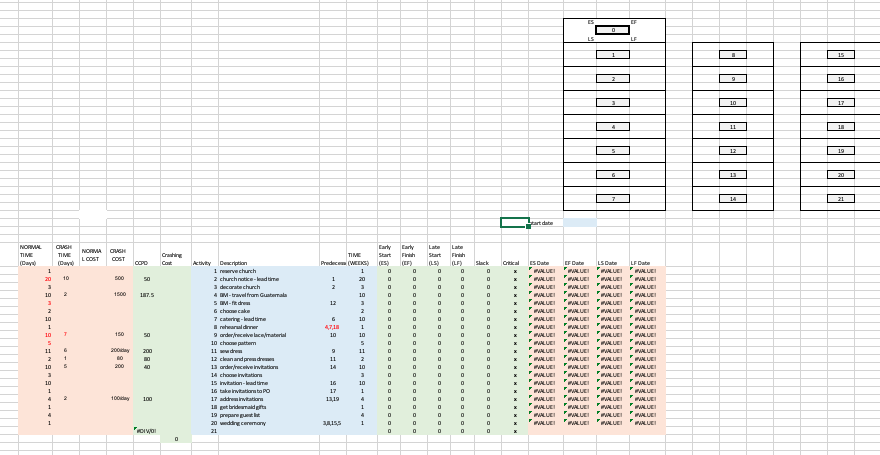The height and width of the screenshot is (455, 880).
Task: Select the 'CRASH TIME (Days)' header cell
Action: tap(66, 255)
